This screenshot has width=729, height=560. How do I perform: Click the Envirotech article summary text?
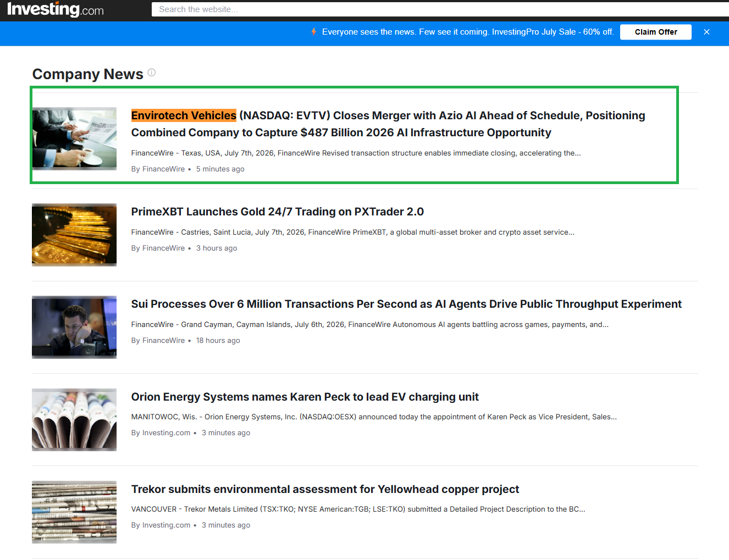coord(356,153)
